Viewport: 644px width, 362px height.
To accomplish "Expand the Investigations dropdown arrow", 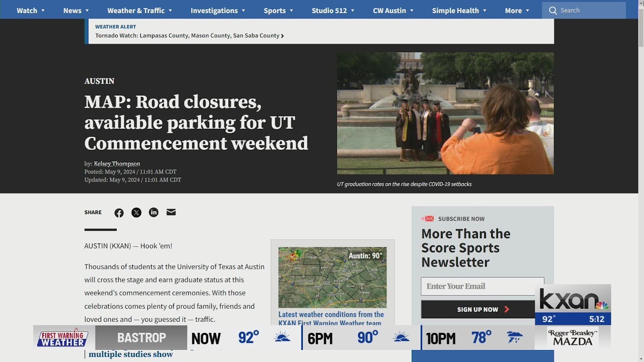I will coord(244,11).
